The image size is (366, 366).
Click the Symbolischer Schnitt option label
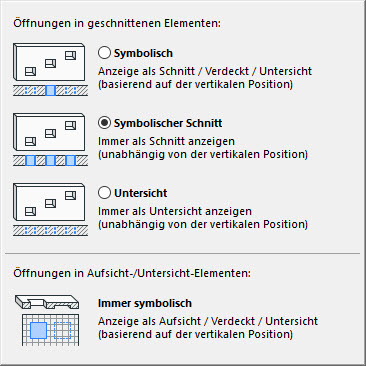pyautogui.click(x=168, y=123)
